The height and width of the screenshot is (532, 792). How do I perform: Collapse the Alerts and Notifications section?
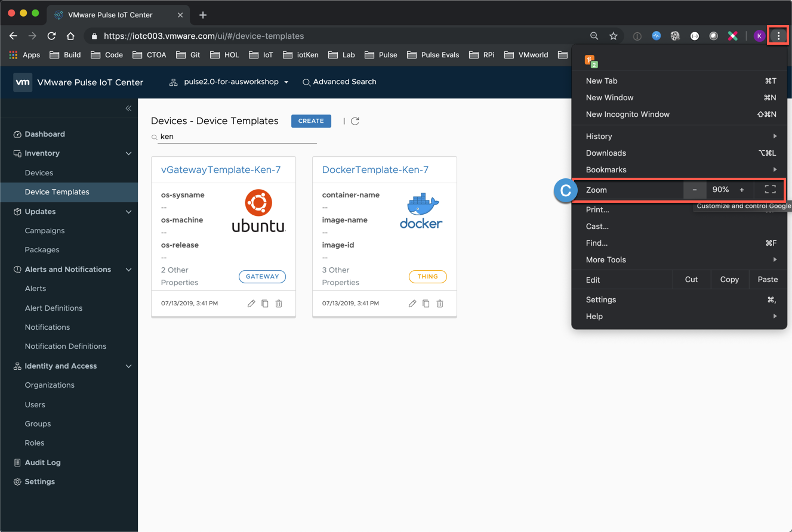tap(128, 270)
